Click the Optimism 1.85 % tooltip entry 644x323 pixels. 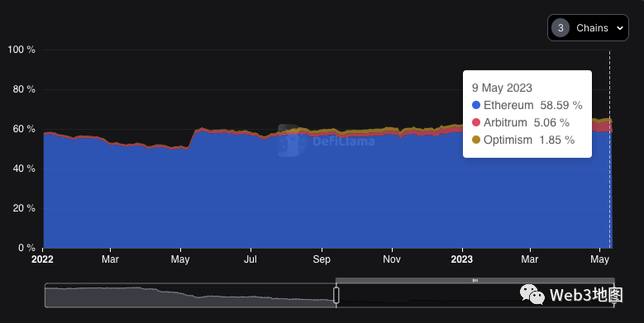point(523,140)
